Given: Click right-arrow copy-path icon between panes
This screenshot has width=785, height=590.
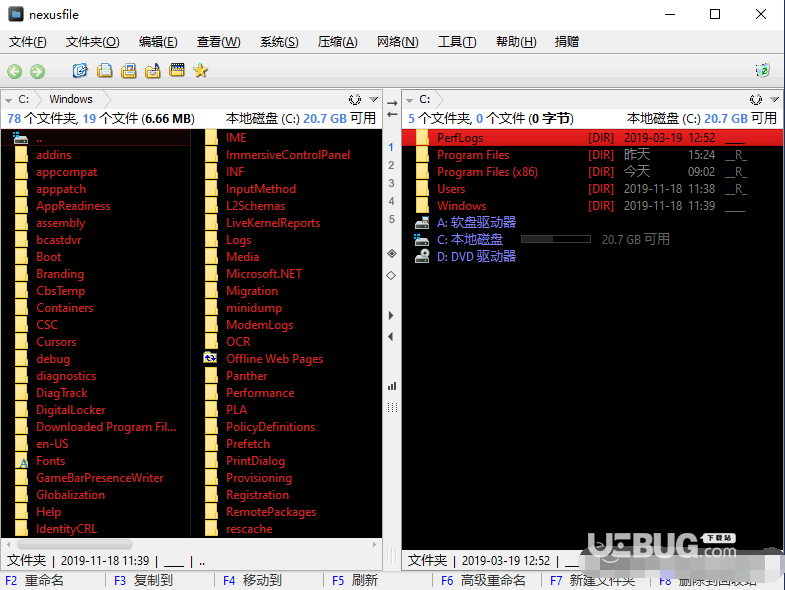Looking at the screenshot, I should (392, 103).
